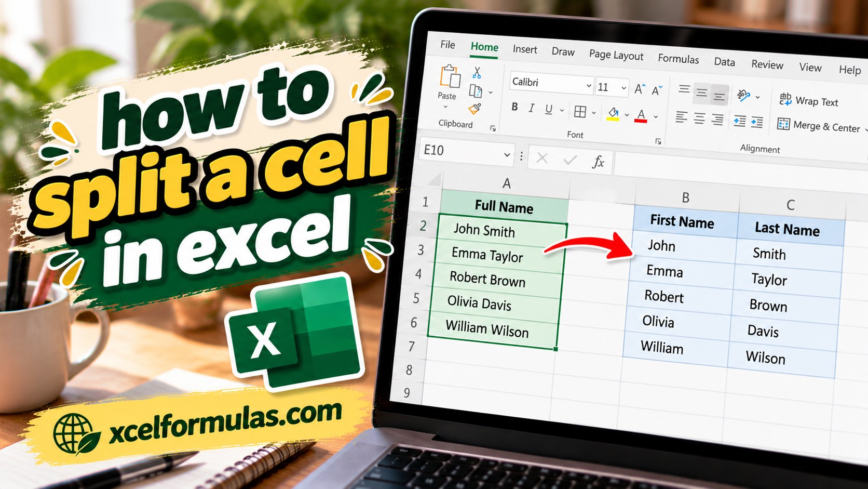
Task: Toggle Wrap Text
Action: pyautogui.click(x=809, y=100)
